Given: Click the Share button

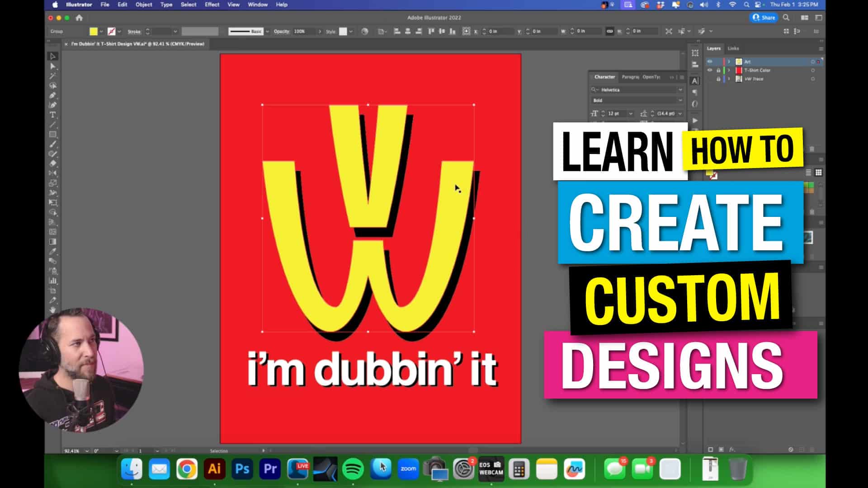Looking at the screenshot, I should tap(764, 18).
